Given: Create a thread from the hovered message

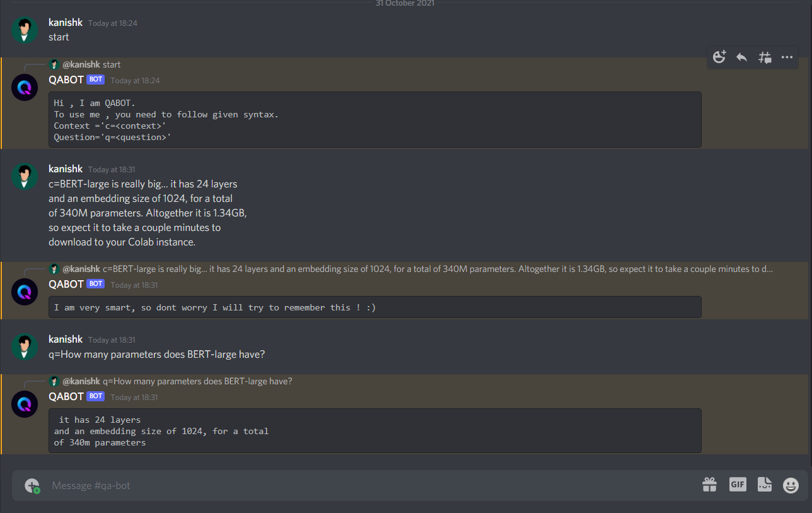Looking at the screenshot, I should coord(765,57).
